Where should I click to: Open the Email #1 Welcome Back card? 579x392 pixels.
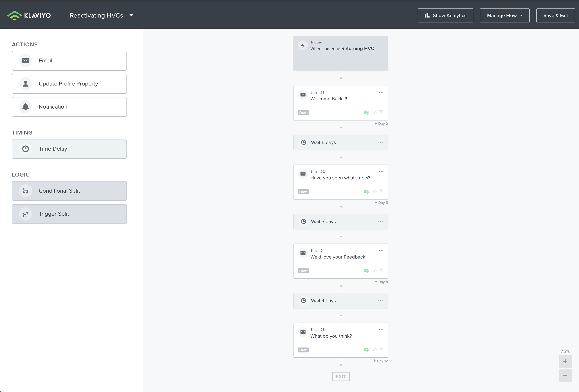pyautogui.click(x=340, y=103)
